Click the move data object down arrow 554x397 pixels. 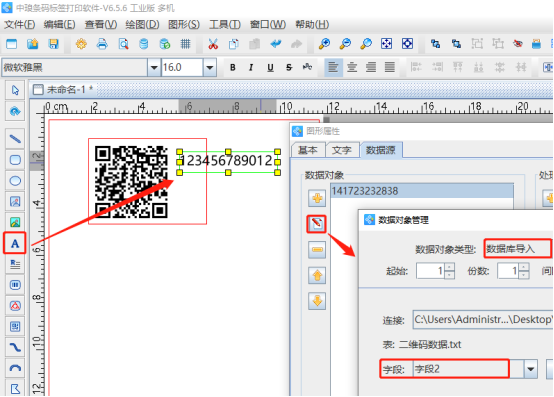coord(317,301)
